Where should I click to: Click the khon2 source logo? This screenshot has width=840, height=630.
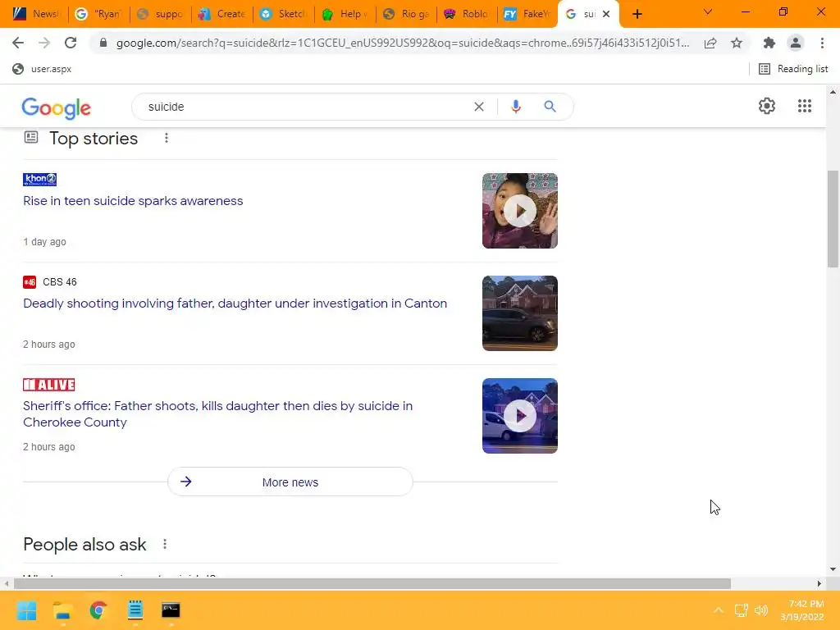pyautogui.click(x=39, y=179)
